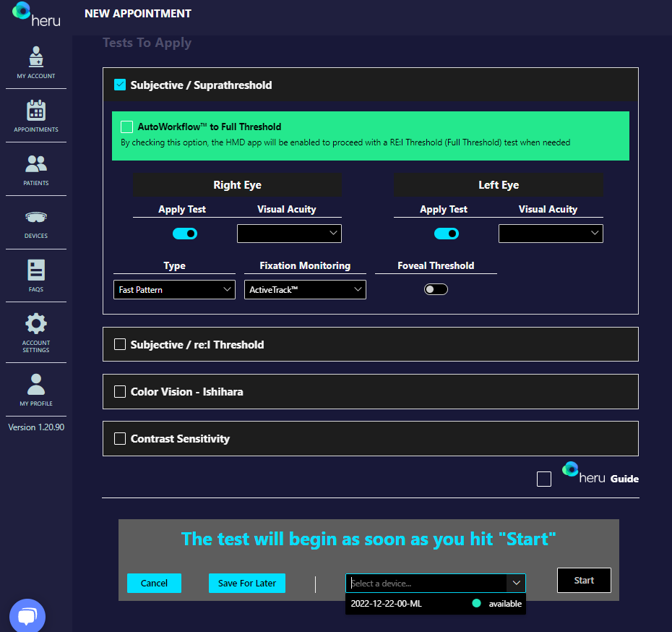The width and height of the screenshot is (672, 632).
Task: Enable the AutoWorkflow to Full Threshold checkbox
Action: 127,127
